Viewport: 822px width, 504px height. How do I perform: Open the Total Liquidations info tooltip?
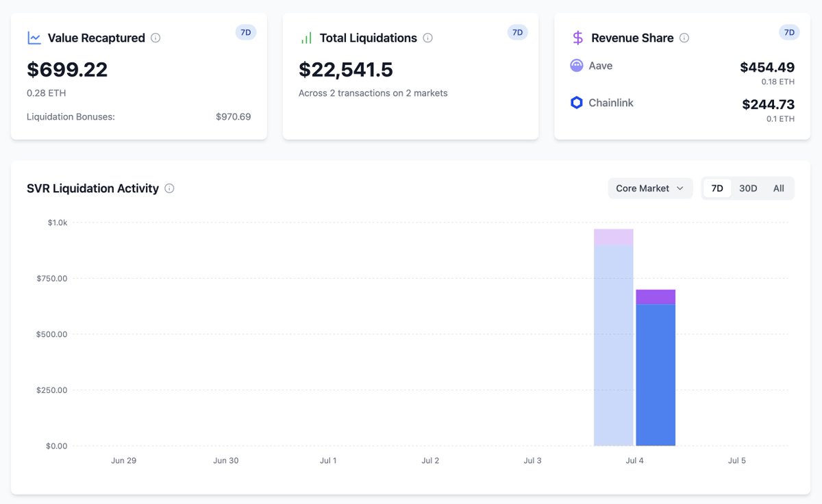428,38
